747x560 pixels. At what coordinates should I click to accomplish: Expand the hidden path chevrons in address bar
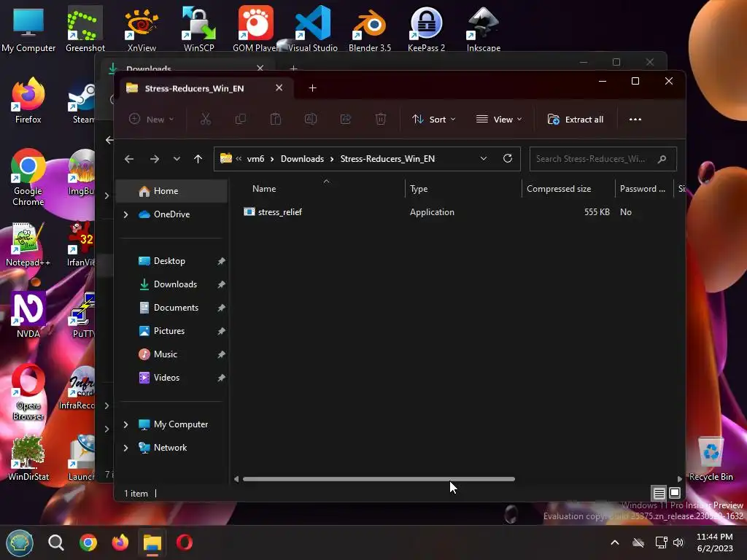tap(239, 158)
